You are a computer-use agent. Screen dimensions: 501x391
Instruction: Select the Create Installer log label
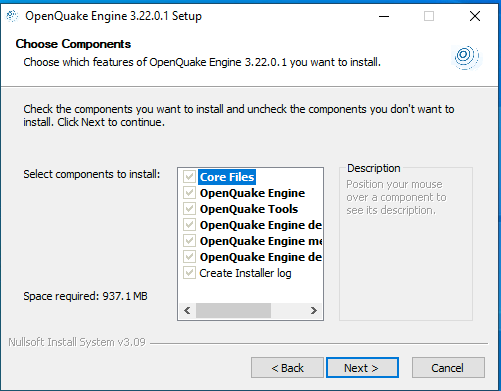click(245, 273)
